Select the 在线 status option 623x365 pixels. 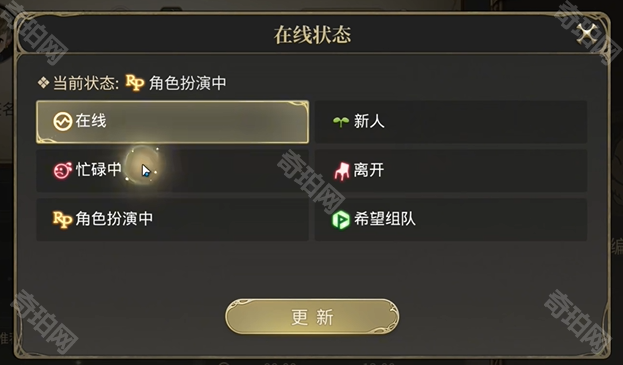coord(172,122)
